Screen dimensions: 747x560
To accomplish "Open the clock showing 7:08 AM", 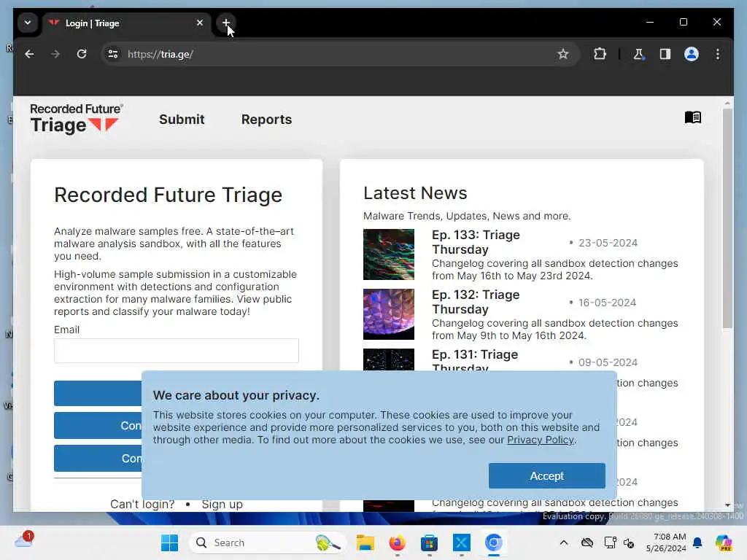I will pos(666,542).
